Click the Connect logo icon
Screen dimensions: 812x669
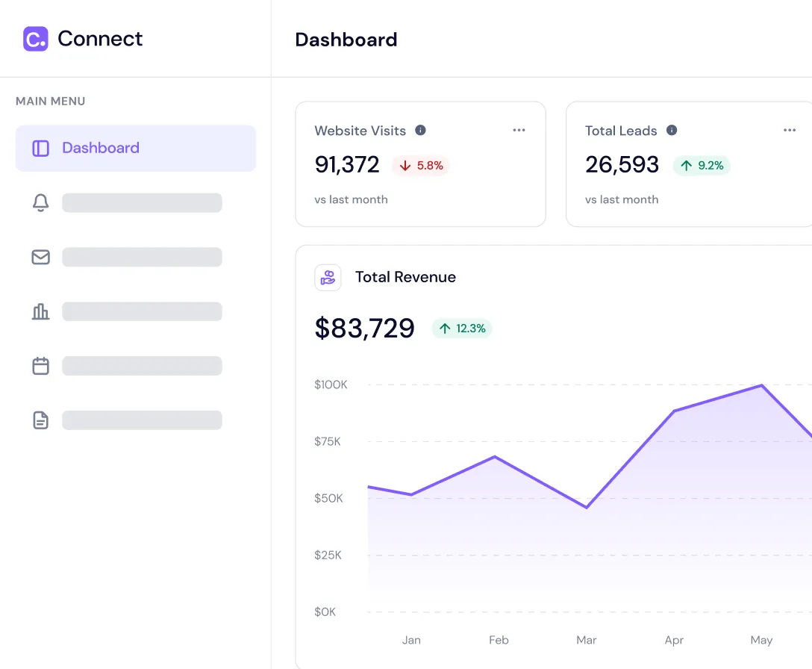[x=35, y=39]
